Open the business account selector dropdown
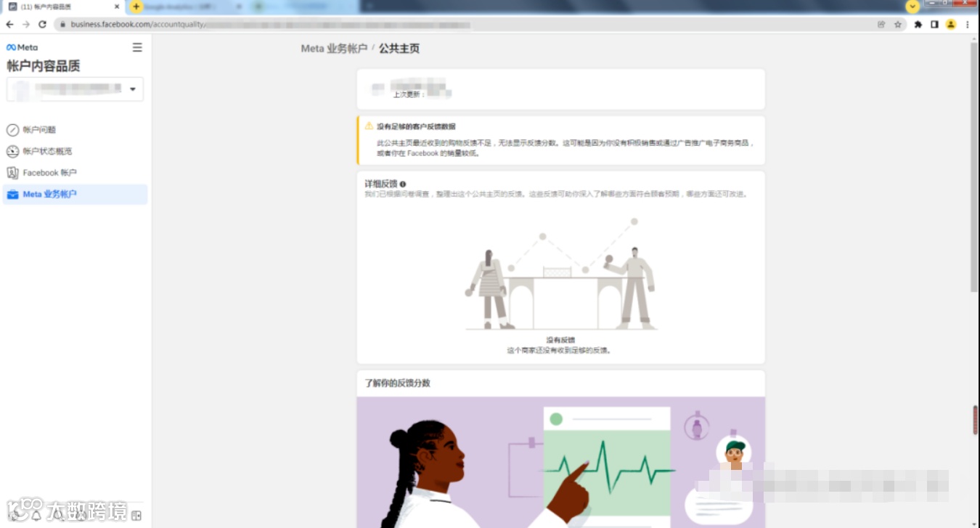 pos(75,89)
